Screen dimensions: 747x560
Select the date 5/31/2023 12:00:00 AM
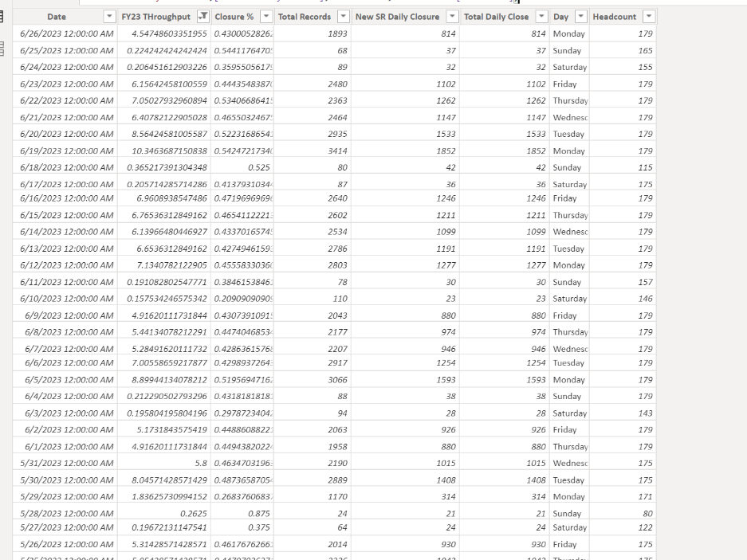click(x=67, y=464)
